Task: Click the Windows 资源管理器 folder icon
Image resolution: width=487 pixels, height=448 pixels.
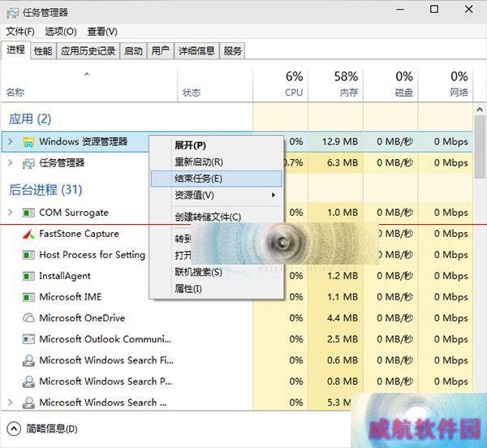Action: (28, 142)
